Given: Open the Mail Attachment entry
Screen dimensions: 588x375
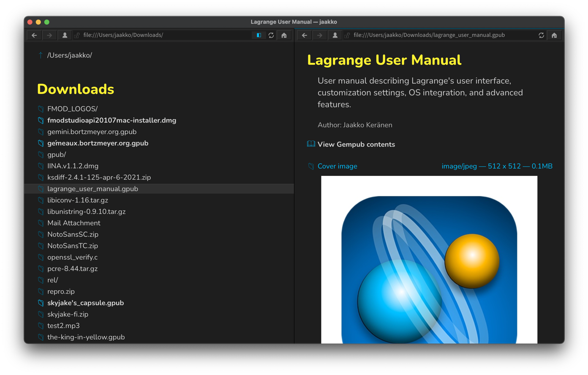Looking at the screenshot, I should pyautogui.click(x=73, y=223).
